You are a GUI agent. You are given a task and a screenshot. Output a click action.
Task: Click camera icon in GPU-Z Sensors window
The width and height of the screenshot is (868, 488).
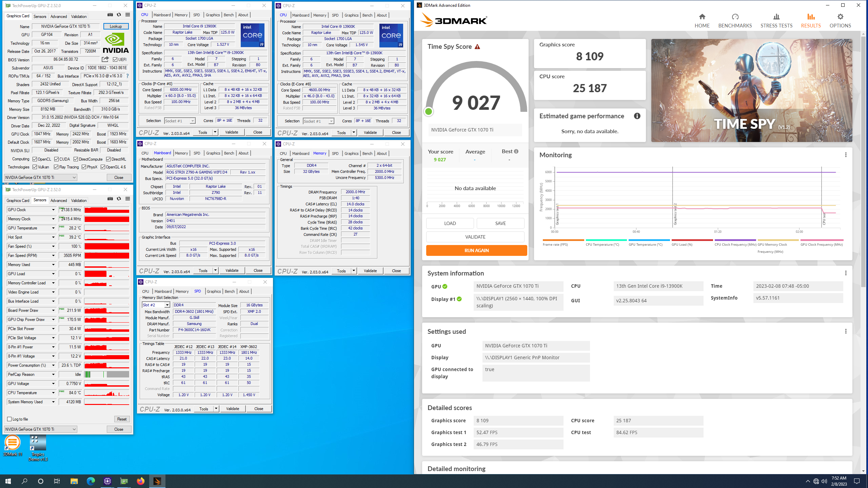tap(110, 199)
